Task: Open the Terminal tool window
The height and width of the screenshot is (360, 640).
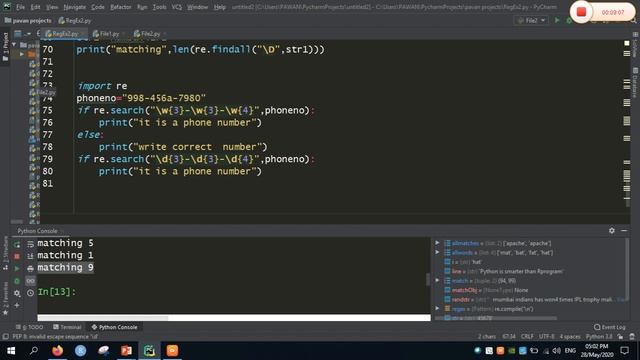Action: (x=67, y=327)
